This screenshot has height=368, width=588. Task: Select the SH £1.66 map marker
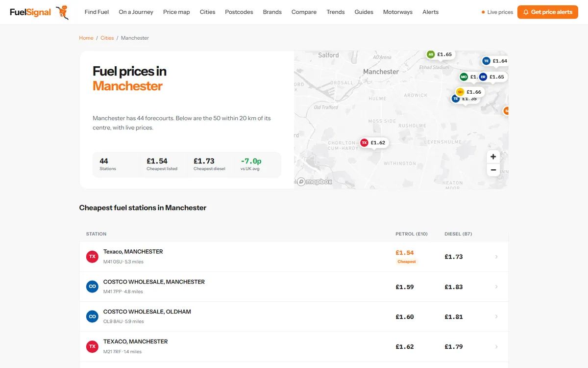[x=469, y=92]
